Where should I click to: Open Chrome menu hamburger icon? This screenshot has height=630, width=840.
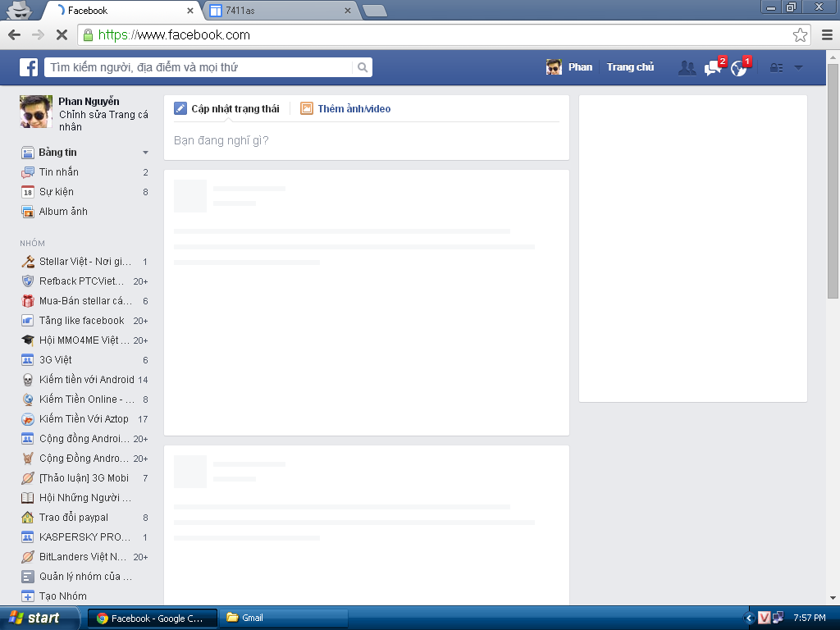coord(827,35)
